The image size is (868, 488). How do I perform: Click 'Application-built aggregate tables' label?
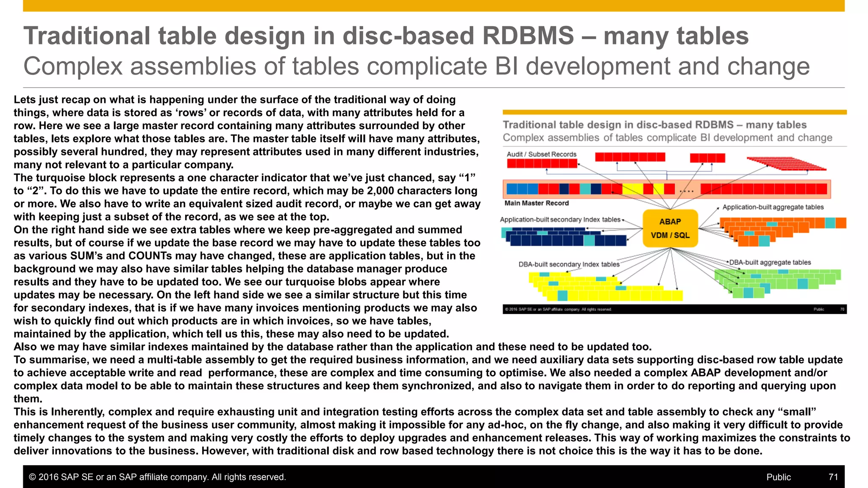coord(773,207)
